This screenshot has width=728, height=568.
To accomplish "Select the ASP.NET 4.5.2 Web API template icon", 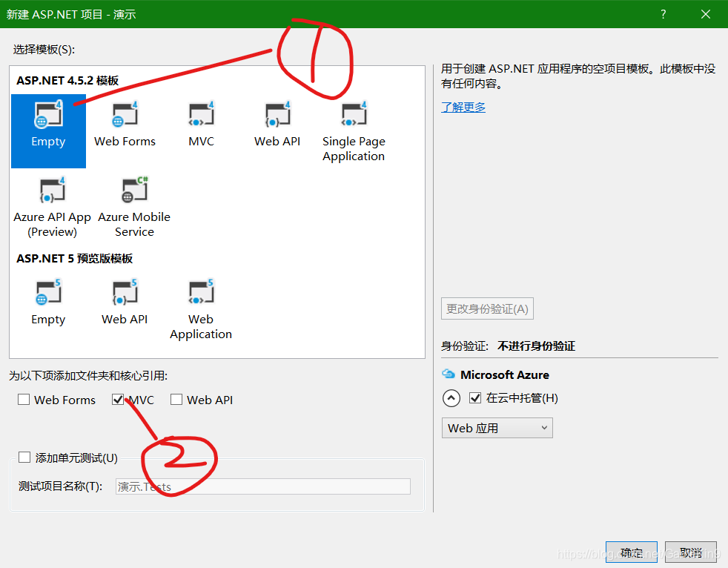I will [x=277, y=115].
